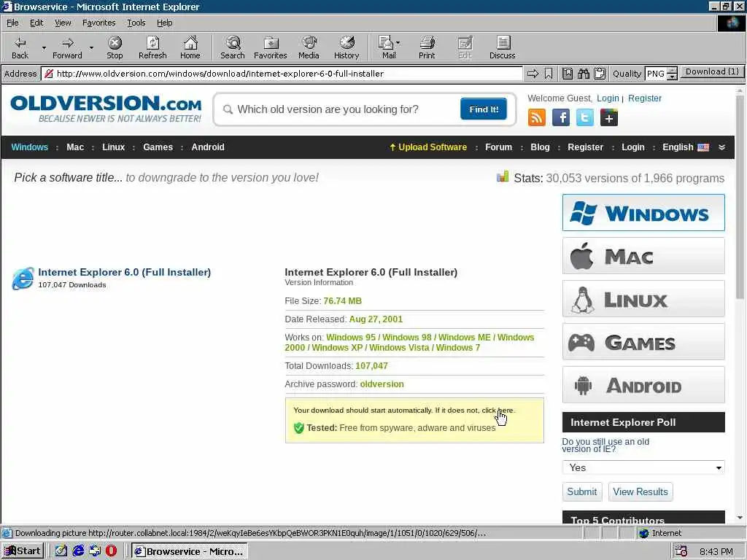Expand the double chevron in the nav bar
This screenshot has height=560, width=747.
pyautogui.click(x=721, y=147)
